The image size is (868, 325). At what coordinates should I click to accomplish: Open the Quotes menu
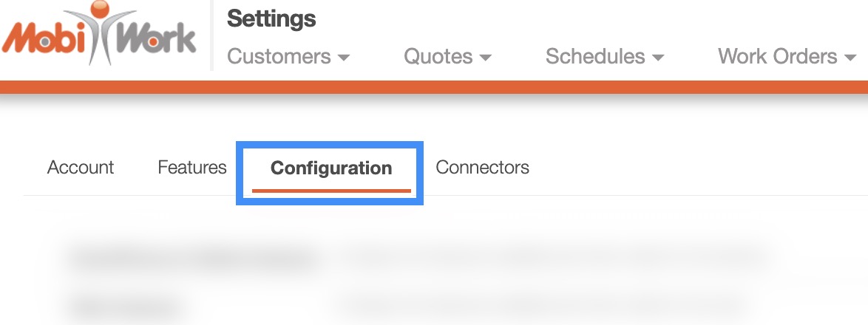438,56
